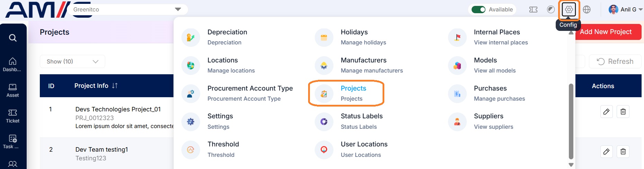644x169 pixels.
Task: Delete the Dev Team testing1 row
Action: coord(623,152)
